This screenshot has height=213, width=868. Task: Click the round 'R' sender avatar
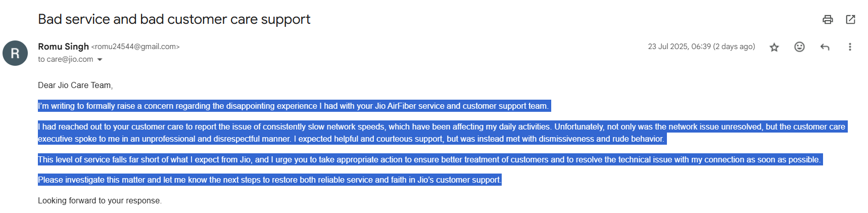click(x=15, y=53)
